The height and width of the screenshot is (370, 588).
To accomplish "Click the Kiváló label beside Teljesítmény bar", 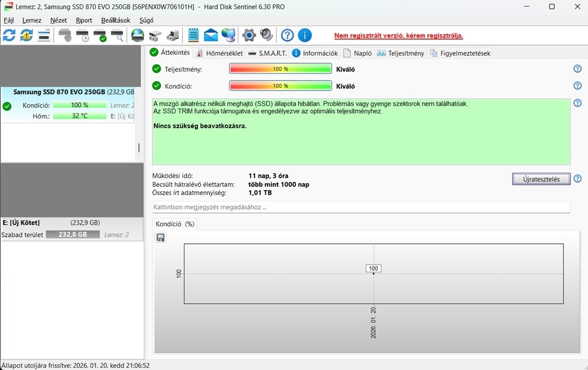I will (x=345, y=70).
